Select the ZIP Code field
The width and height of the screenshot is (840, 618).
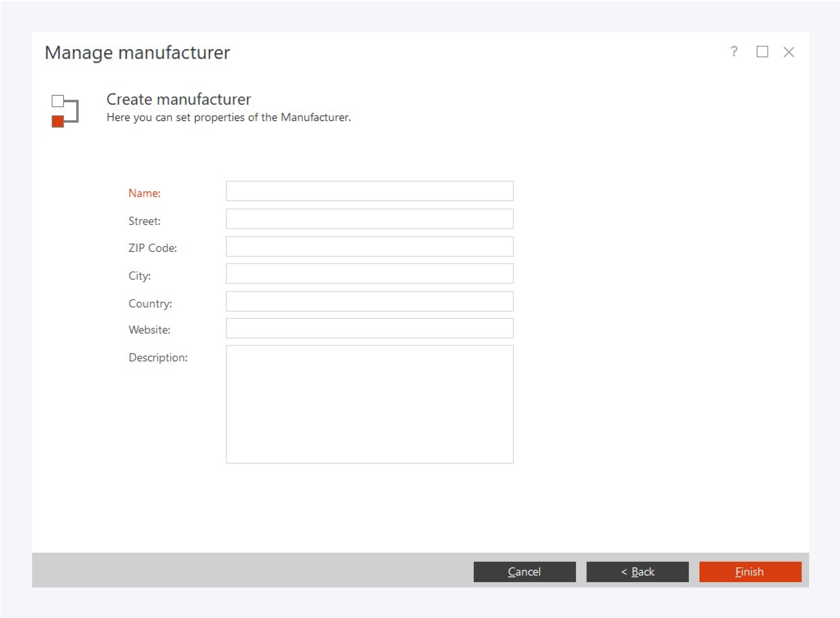coord(369,246)
